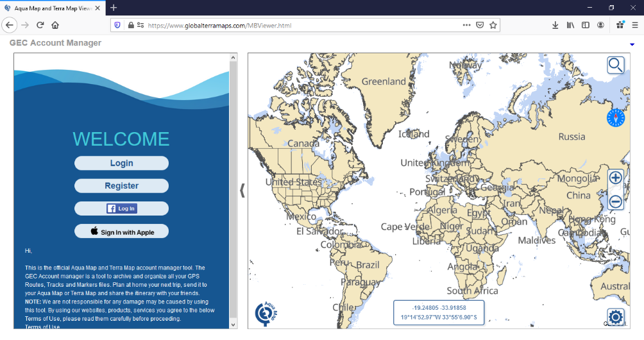The width and height of the screenshot is (644, 340).
Task: Click the Brazil label on map
Action: click(368, 265)
